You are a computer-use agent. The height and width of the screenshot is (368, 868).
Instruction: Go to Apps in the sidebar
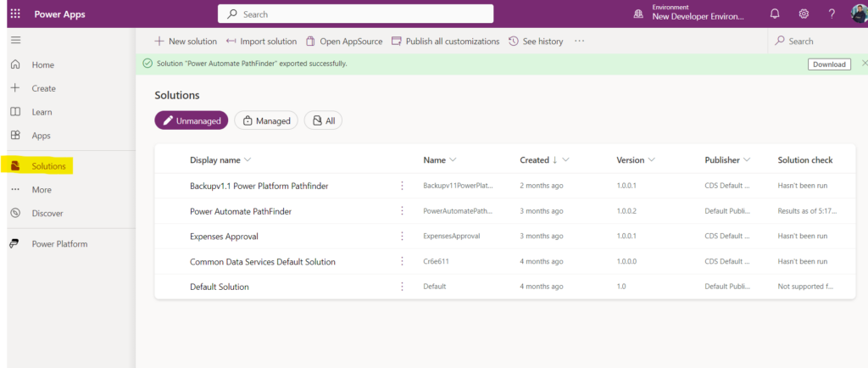[41, 136]
